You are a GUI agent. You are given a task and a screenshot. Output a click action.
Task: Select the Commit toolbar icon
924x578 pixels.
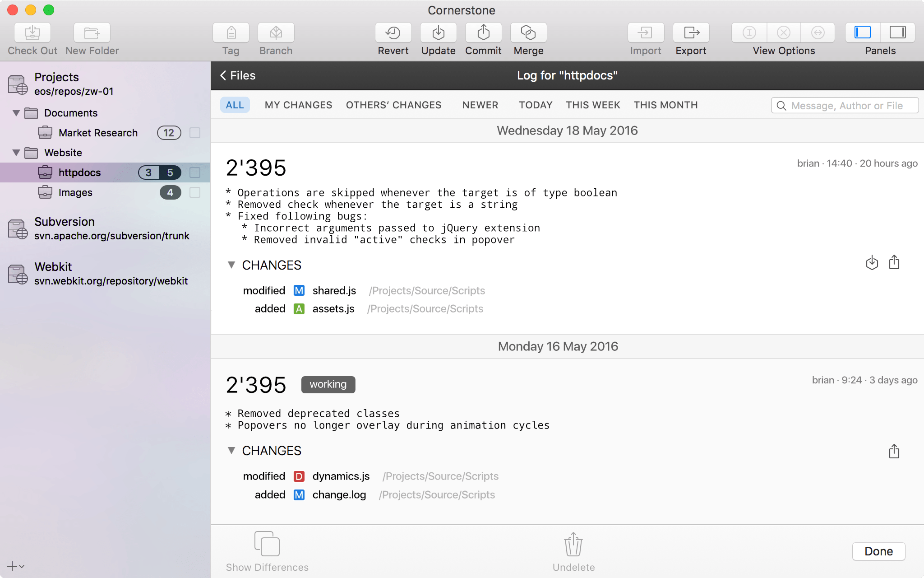(x=483, y=33)
